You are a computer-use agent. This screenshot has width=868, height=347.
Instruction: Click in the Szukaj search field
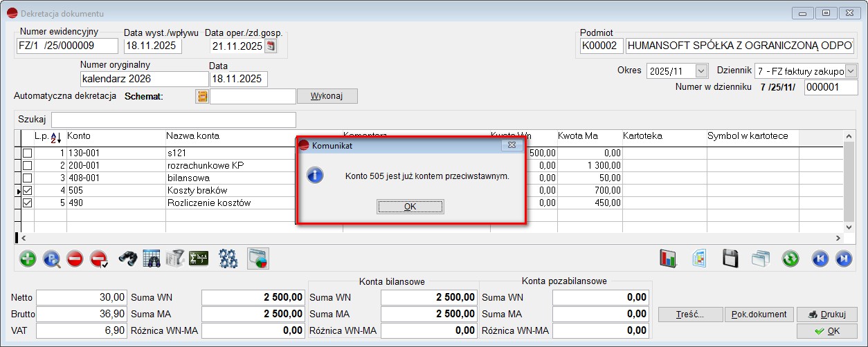173,120
